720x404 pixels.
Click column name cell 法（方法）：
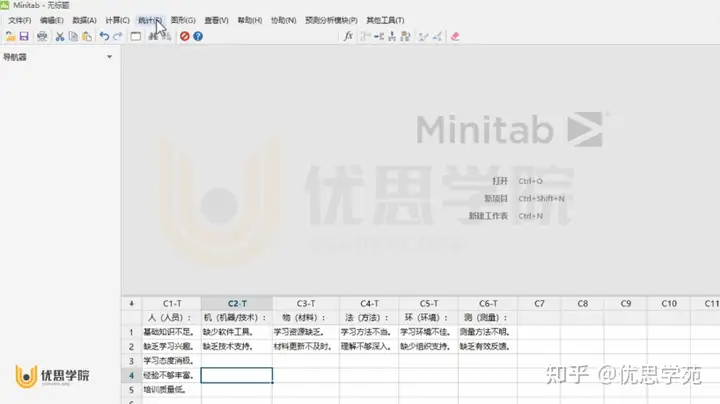[x=369, y=318]
